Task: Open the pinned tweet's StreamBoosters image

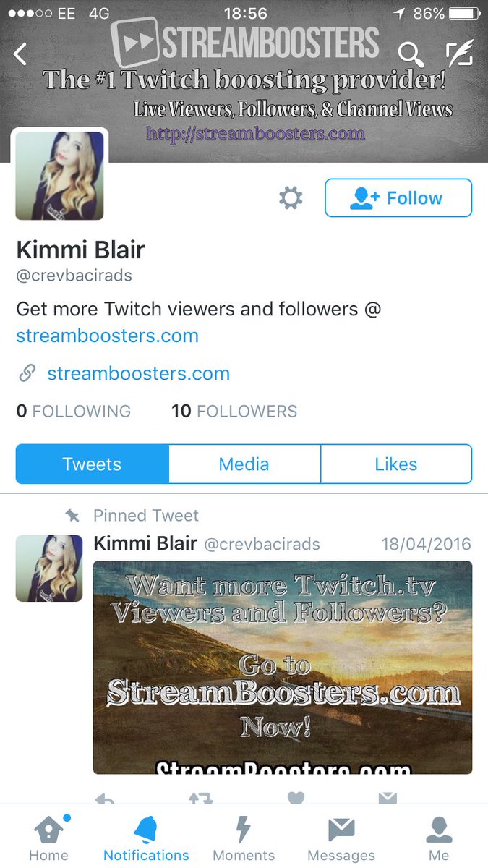Action: (x=283, y=668)
